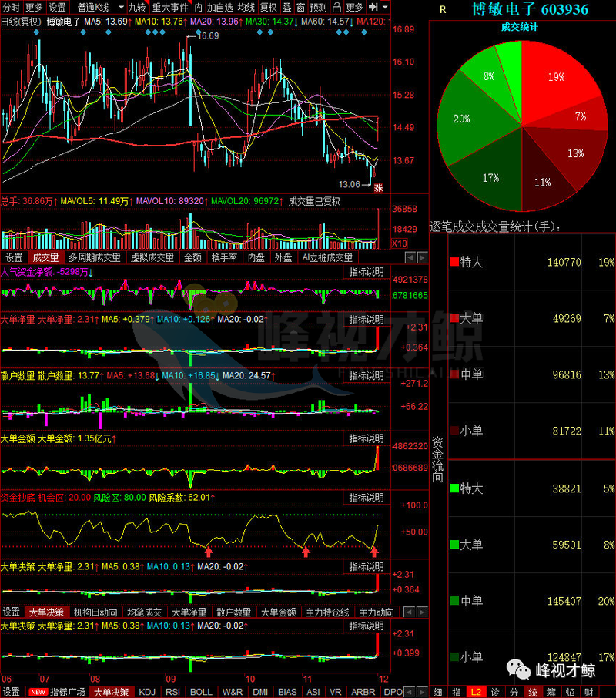The image size is (616, 698).
Task: Click the red 特大 legend swatch
Action: [x=454, y=262]
